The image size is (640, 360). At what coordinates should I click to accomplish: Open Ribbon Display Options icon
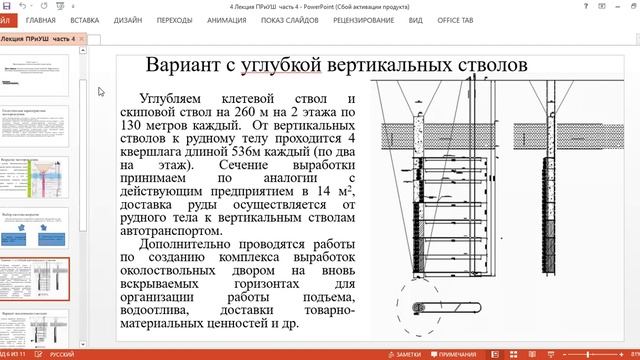pos(602,6)
